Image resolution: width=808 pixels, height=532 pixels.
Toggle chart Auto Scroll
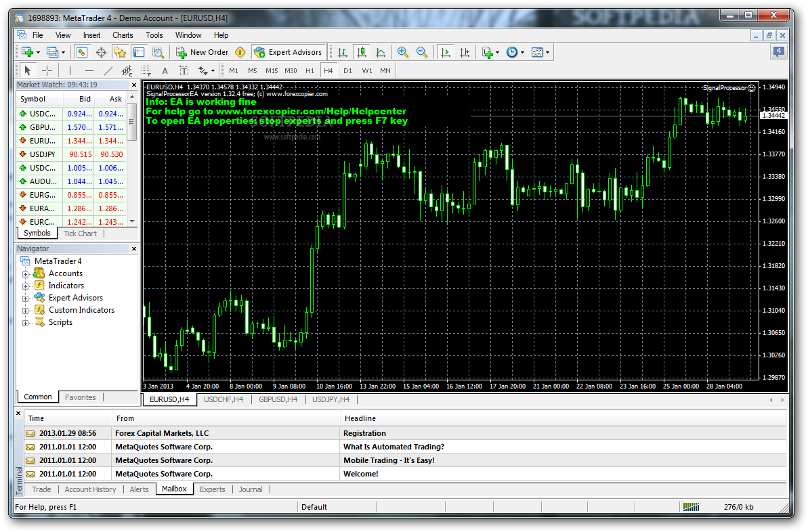coord(446,52)
